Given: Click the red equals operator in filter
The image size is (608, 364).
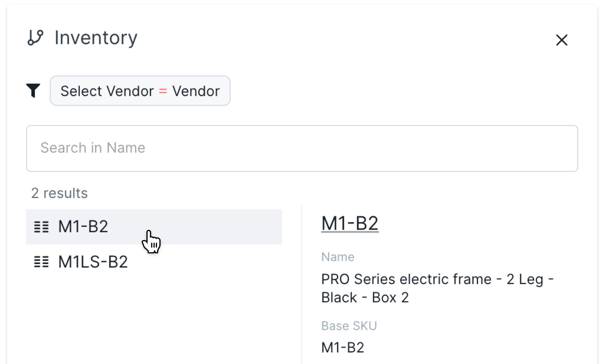Looking at the screenshot, I should coord(163,91).
